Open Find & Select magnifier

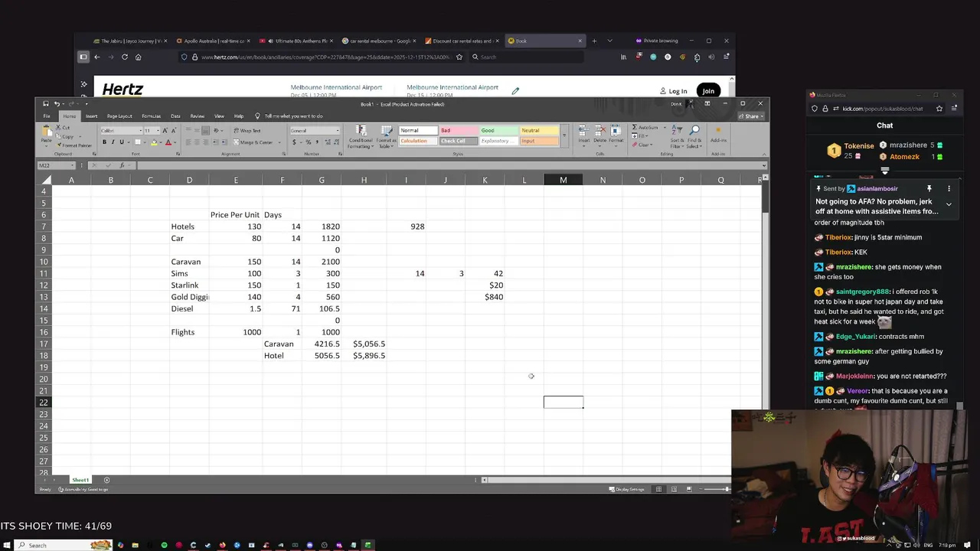click(x=694, y=136)
